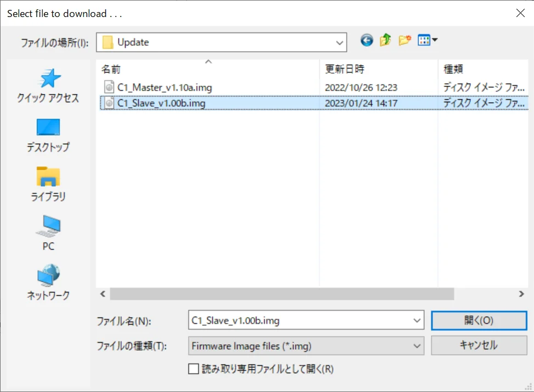Click date 2023/01/24 14:17
534x392 pixels.
(361, 103)
